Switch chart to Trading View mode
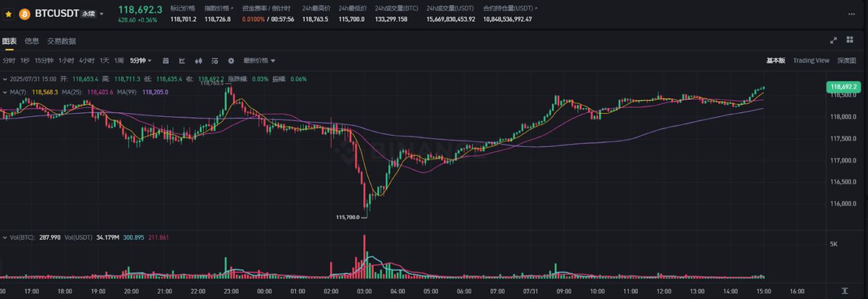 811,61
